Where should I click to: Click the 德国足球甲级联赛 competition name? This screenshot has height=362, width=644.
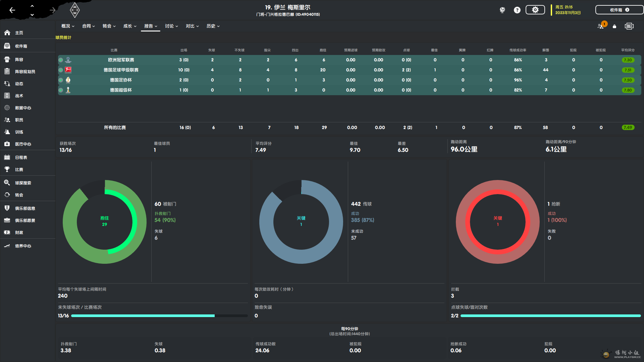click(x=121, y=70)
